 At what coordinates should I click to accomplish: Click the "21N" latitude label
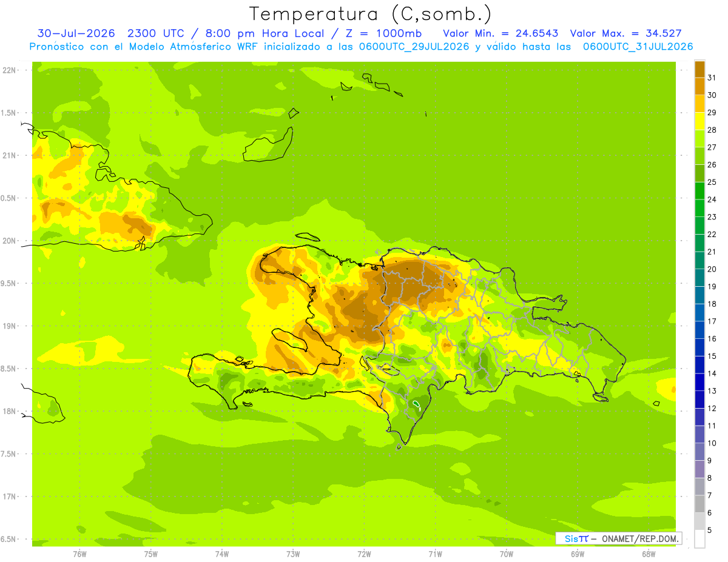pyautogui.click(x=10, y=155)
